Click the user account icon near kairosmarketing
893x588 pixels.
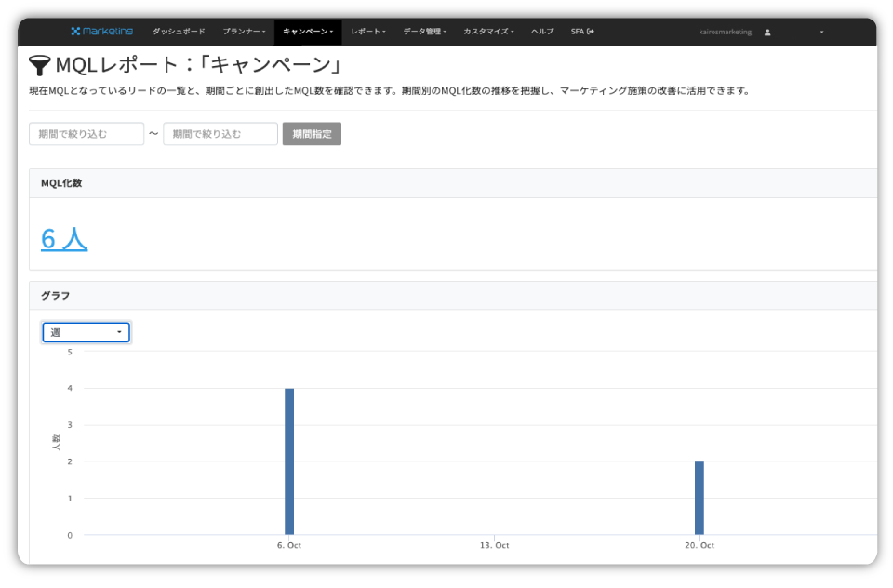point(766,31)
